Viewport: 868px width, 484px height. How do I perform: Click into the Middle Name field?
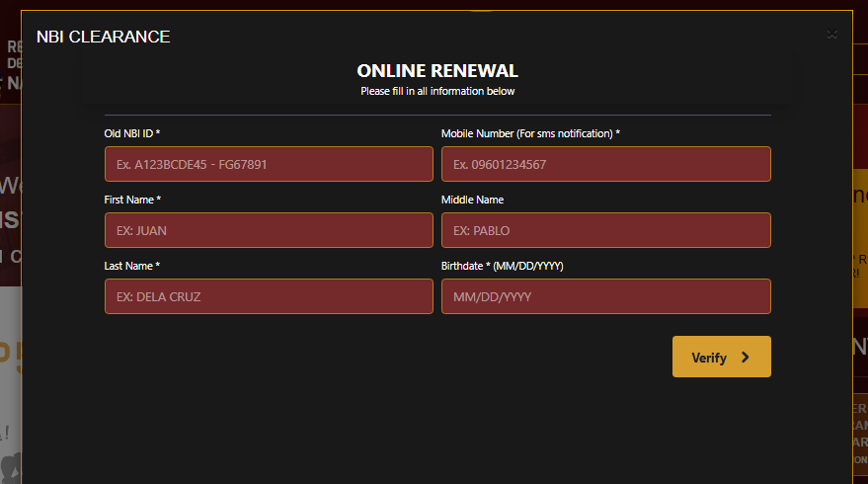[605, 230]
